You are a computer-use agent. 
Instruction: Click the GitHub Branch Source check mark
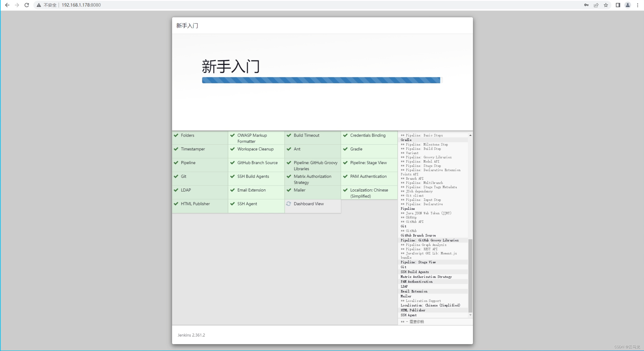pos(232,162)
